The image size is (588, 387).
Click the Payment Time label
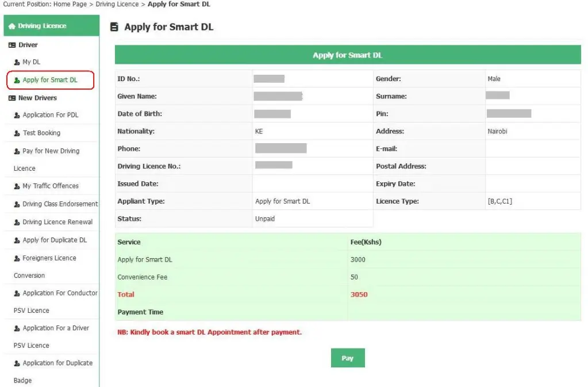(x=140, y=312)
